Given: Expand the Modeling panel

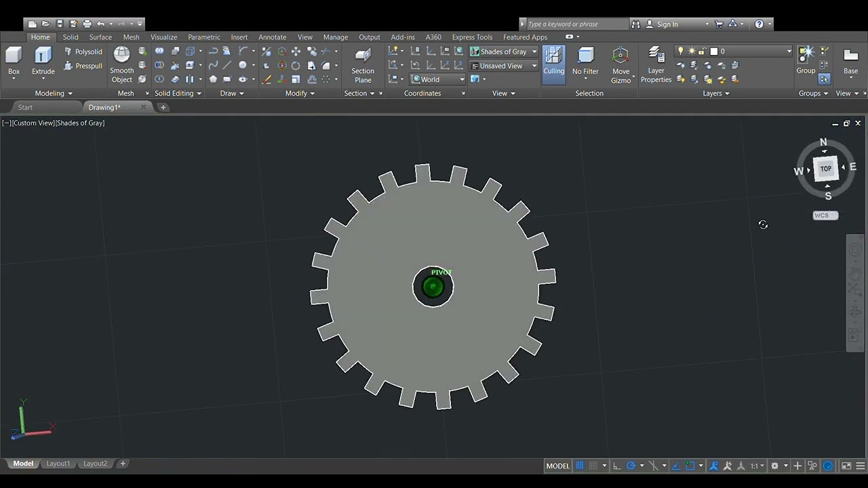Looking at the screenshot, I should pyautogui.click(x=54, y=94).
